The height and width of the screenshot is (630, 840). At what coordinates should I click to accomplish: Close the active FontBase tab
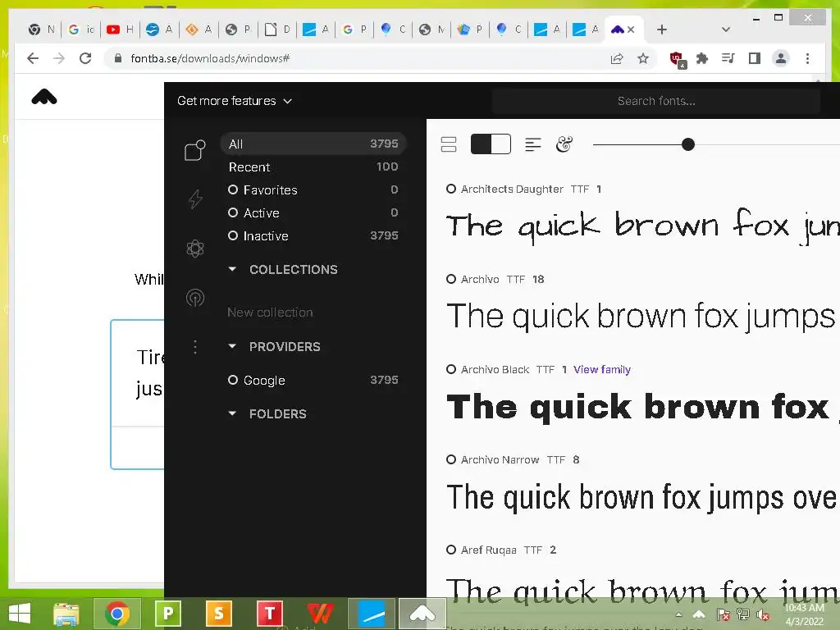[631, 30]
